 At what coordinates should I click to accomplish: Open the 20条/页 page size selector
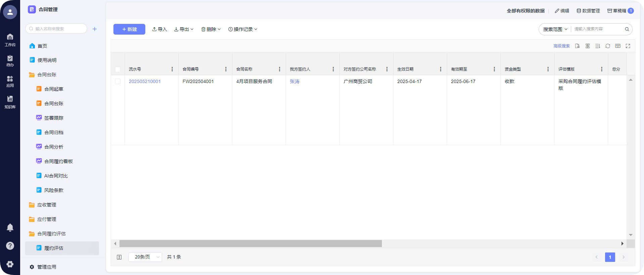(x=145, y=257)
